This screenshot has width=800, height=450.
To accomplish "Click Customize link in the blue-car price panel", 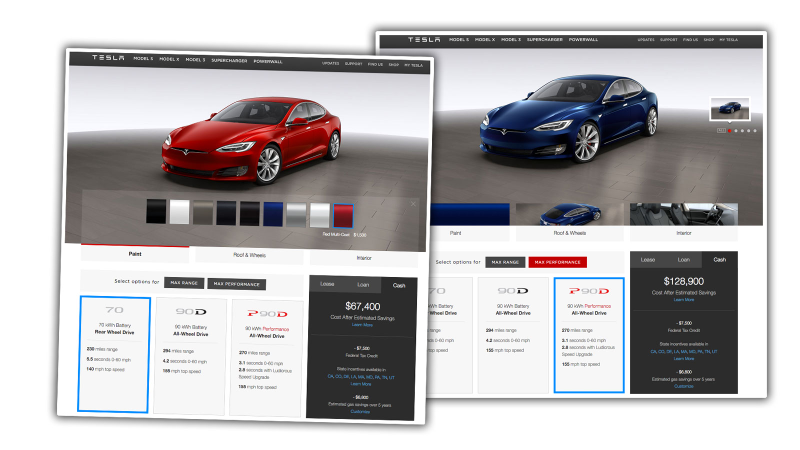I will (x=684, y=386).
